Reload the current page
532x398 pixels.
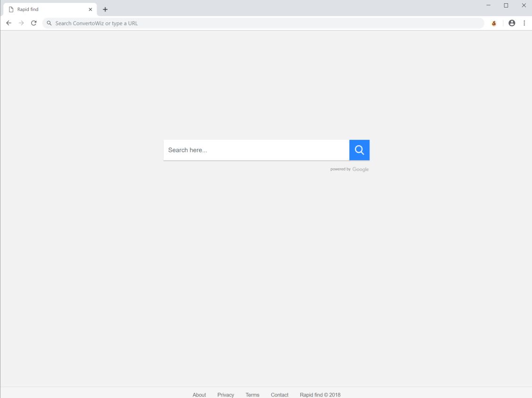33,23
